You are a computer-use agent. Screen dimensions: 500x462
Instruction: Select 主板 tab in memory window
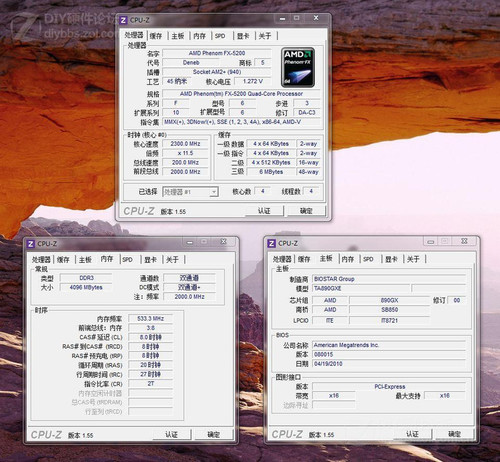pyautogui.click(x=85, y=260)
